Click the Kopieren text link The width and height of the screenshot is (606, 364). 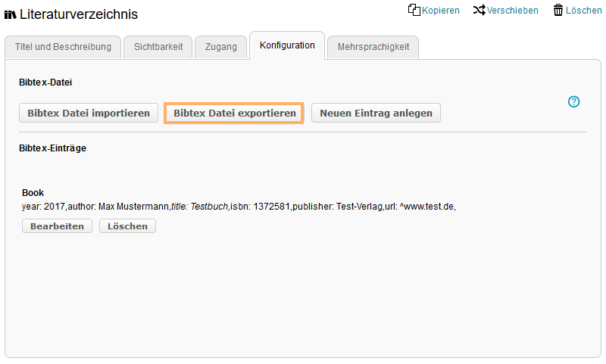(440, 11)
